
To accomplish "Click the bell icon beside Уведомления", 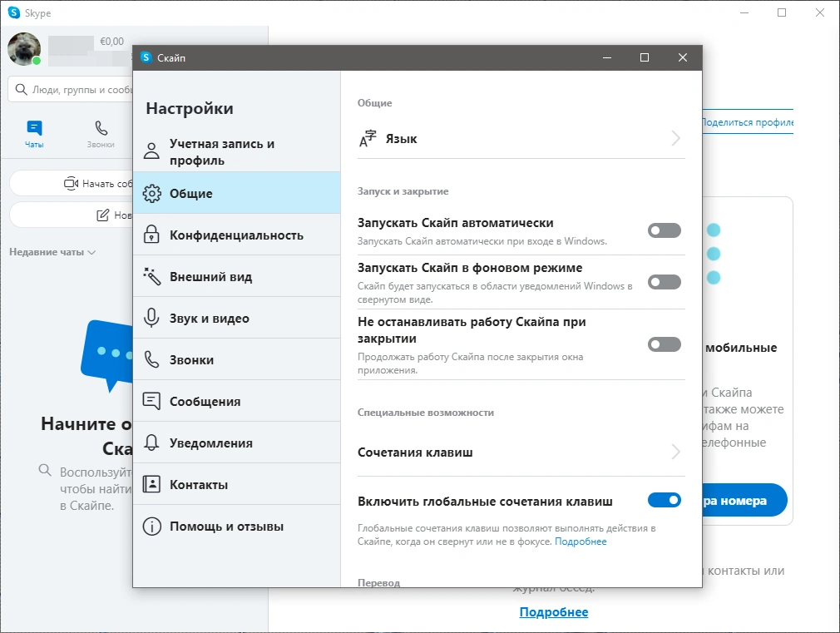I will click(x=151, y=443).
